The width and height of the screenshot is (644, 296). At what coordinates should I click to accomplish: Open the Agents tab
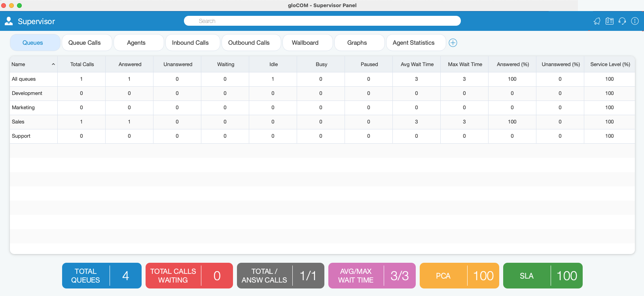(136, 43)
